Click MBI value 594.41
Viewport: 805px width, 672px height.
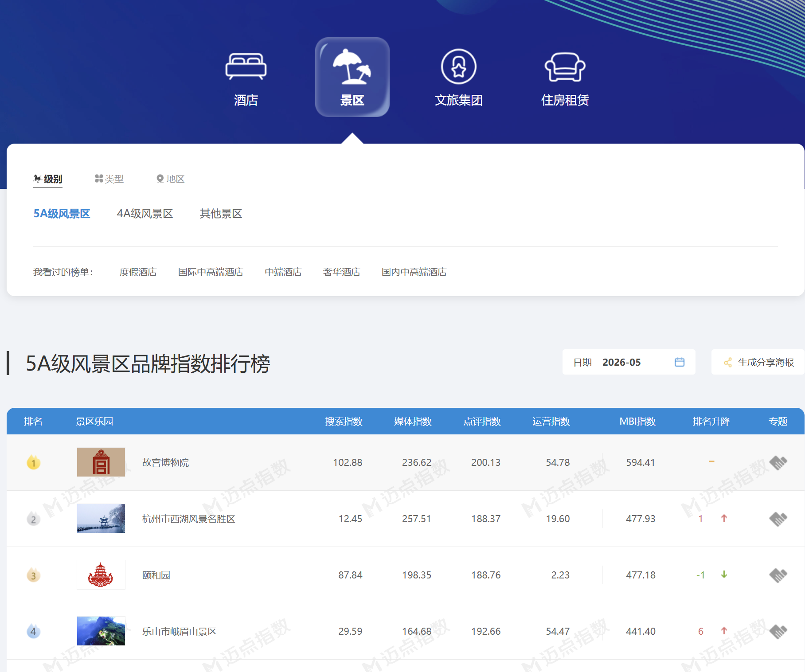click(x=641, y=462)
